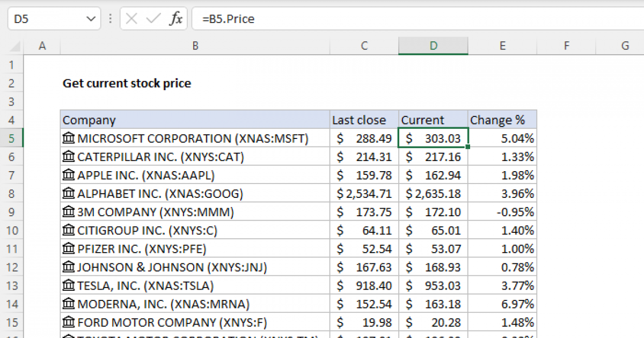644x338 pixels.
Task: Click the 3M Company stock data type icon
Action: 69,212
